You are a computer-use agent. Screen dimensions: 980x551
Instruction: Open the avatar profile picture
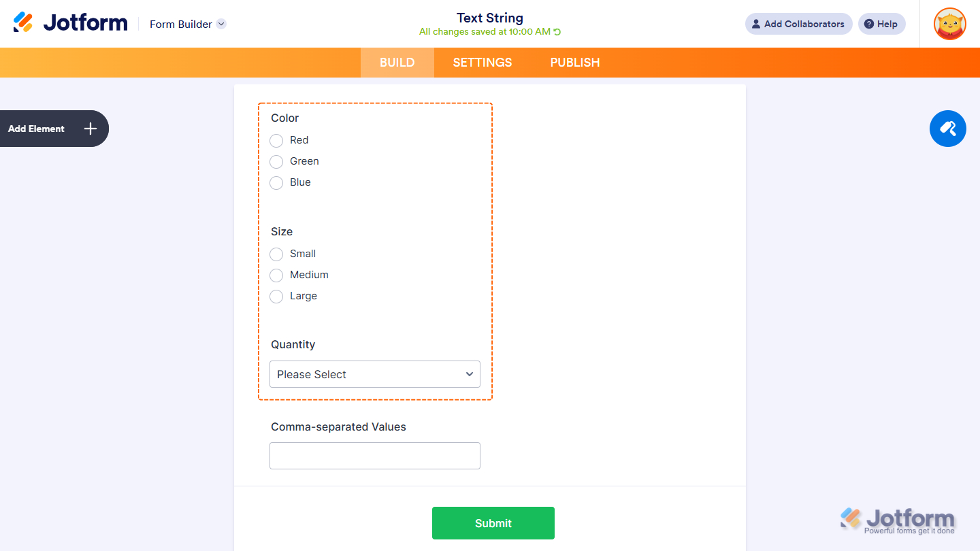tap(949, 24)
